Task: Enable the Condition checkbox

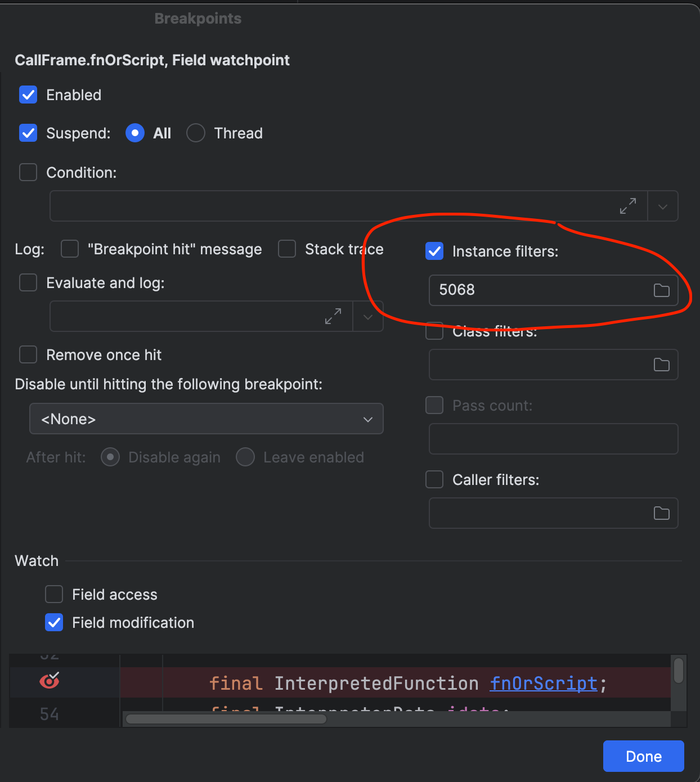Action: pos(28,172)
